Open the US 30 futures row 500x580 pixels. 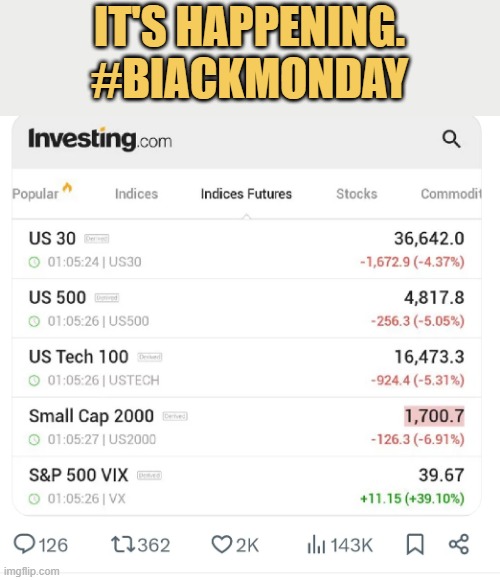(x=247, y=249)
